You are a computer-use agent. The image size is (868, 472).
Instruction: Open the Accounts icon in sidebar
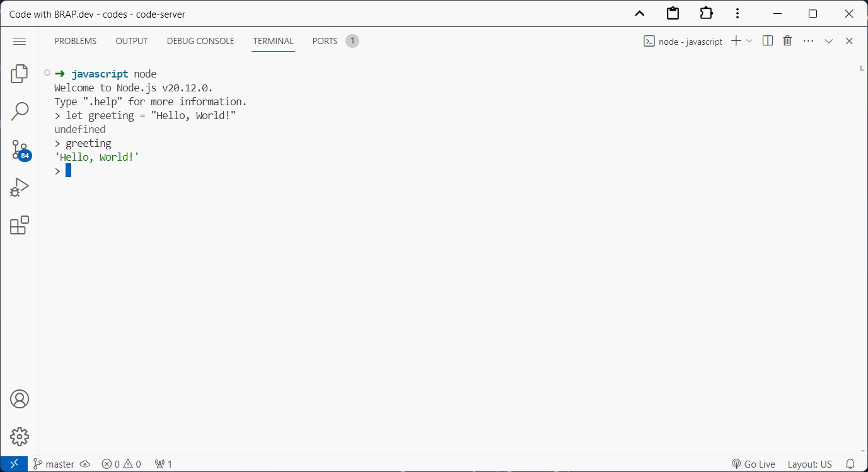[20, 399]
